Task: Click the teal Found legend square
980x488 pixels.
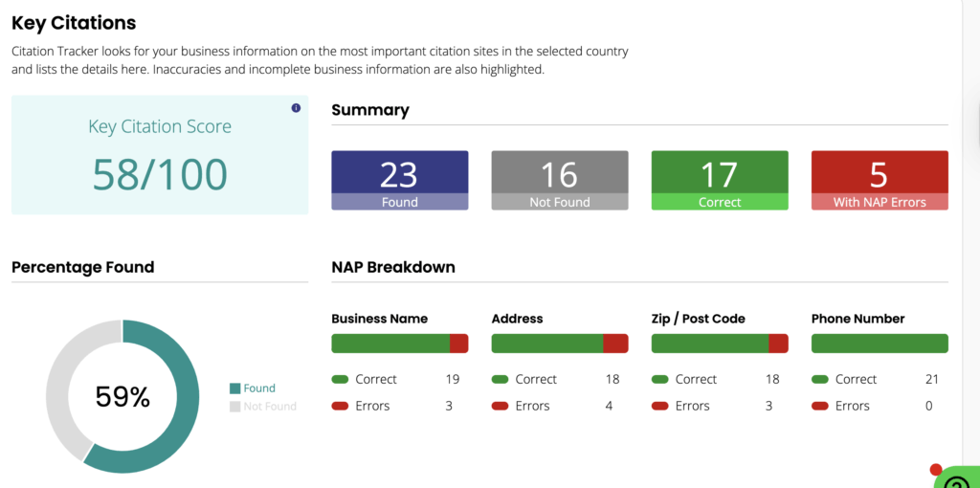Action: (x=234, y=388)
